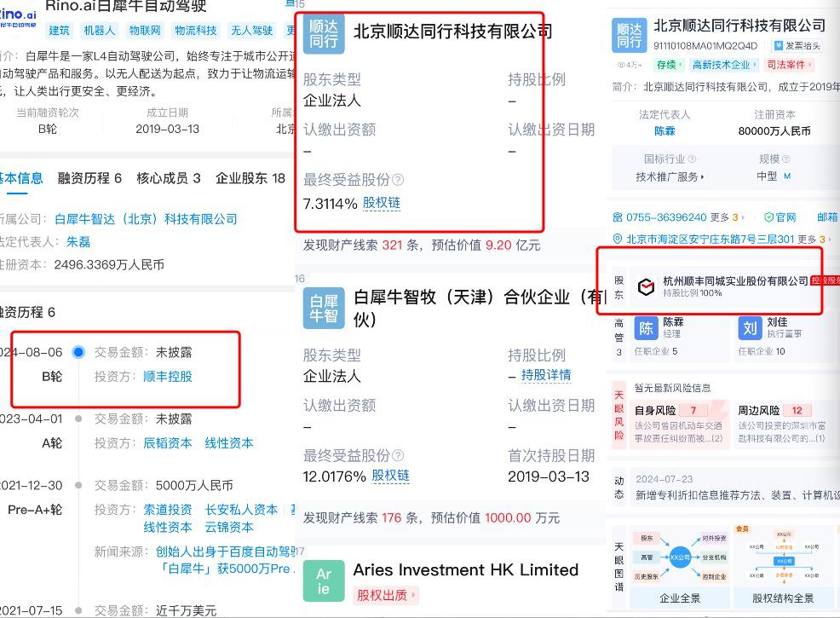Click the 刘 executive avatar icon
The height and width of the screenshot is (618, 840).
click(x=750, y=328)
